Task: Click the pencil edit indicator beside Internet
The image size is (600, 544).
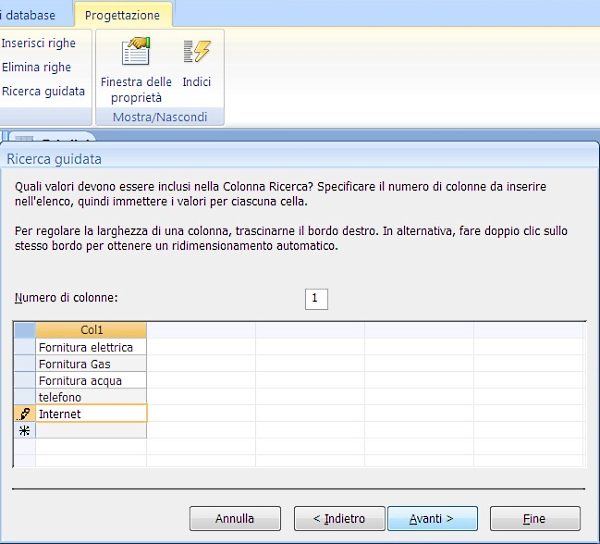Action: point(25,414)
